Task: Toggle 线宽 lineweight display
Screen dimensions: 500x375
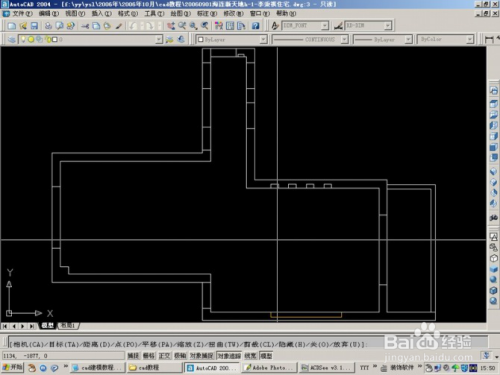Action: [x=250, y=356]
